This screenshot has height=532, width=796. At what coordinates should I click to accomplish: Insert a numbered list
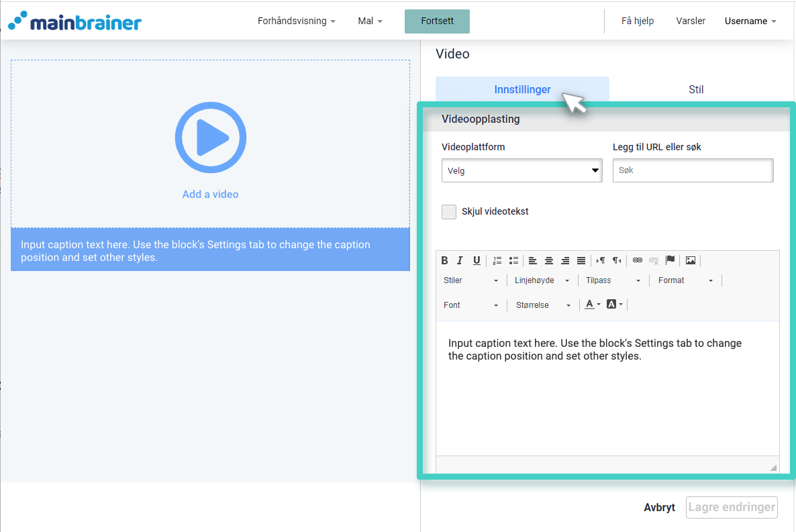click(497, 260)
